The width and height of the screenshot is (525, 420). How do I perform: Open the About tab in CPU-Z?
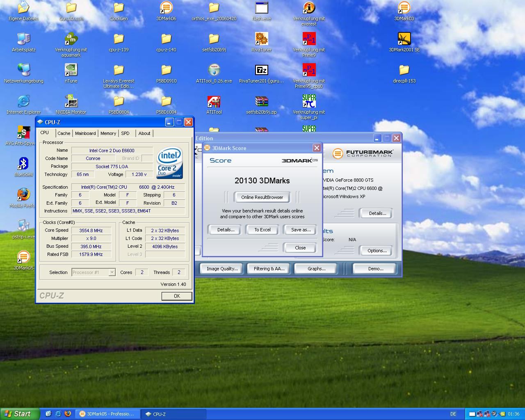click(x=144, y=133)
